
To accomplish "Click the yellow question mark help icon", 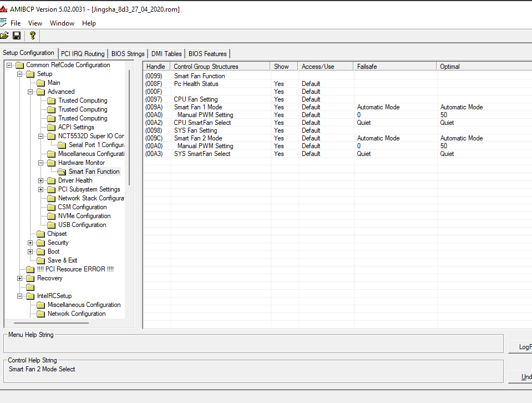I will point(33,36).
